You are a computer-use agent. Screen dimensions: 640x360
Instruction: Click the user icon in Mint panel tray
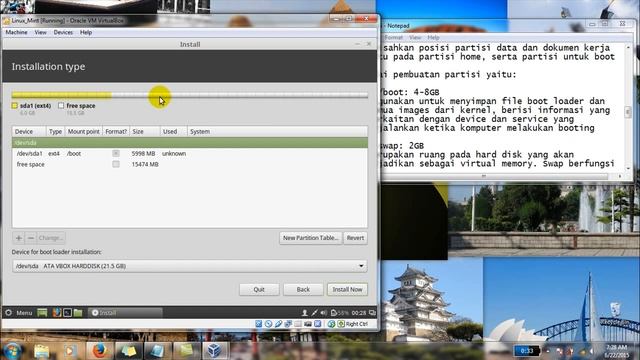[x=304, y=313]
